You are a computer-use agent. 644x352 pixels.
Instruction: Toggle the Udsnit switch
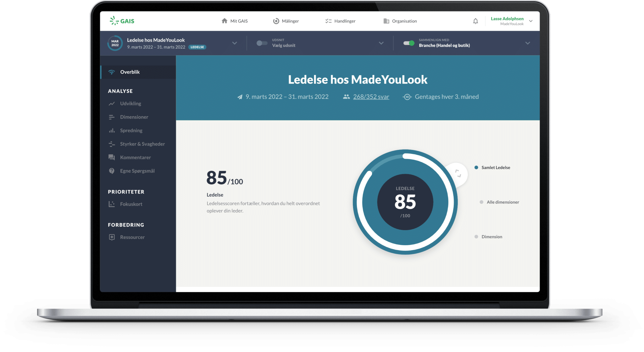pyautogui.click(x=262, y=43)
